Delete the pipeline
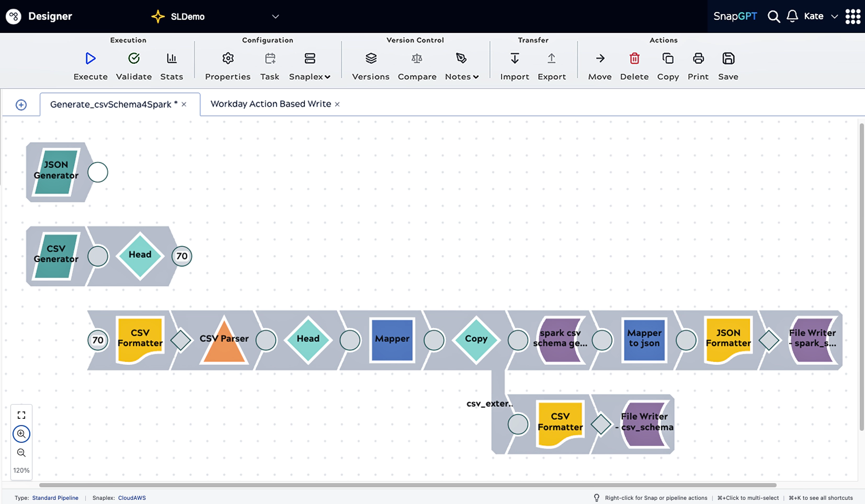Image resolution: width=865 pixels, height=504 pixels. pyautogui.click(x=634, y=58)
